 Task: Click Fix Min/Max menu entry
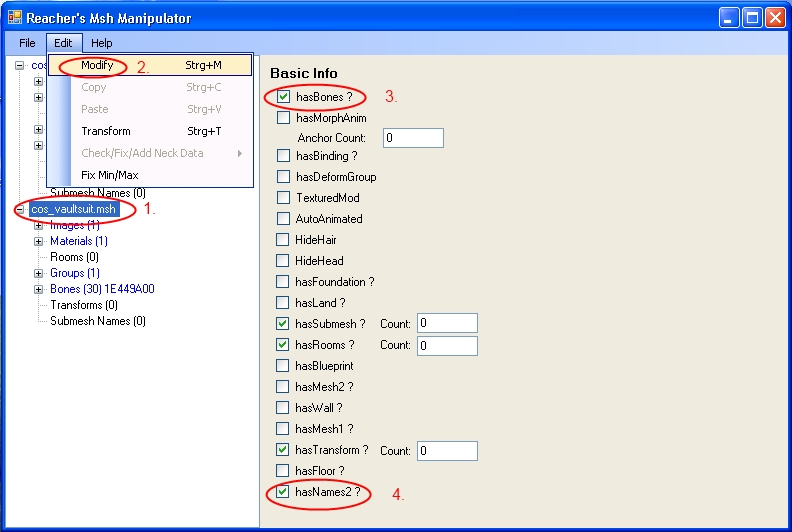point(110,175)
